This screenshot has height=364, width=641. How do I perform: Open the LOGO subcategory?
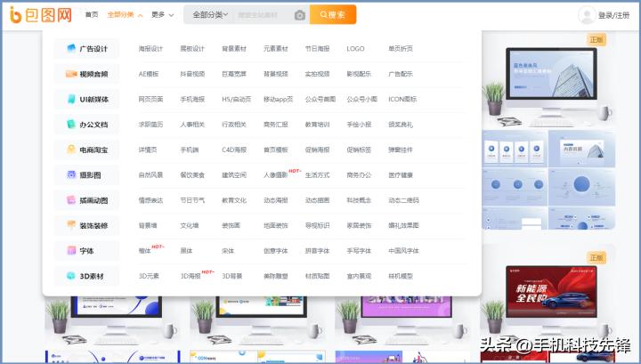pos(355,49)
